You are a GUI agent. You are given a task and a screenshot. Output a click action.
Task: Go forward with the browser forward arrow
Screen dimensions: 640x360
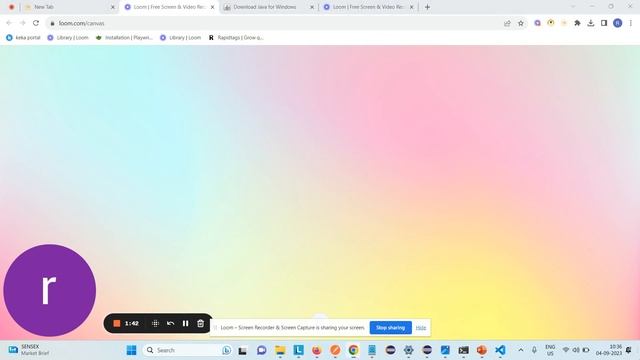[22, 23]
